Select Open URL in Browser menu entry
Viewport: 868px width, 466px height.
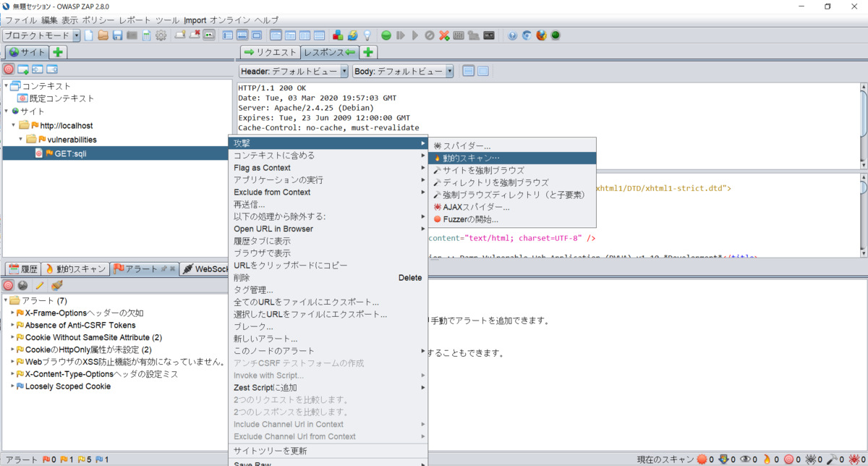pyautogui.click(x=328, y=229)
